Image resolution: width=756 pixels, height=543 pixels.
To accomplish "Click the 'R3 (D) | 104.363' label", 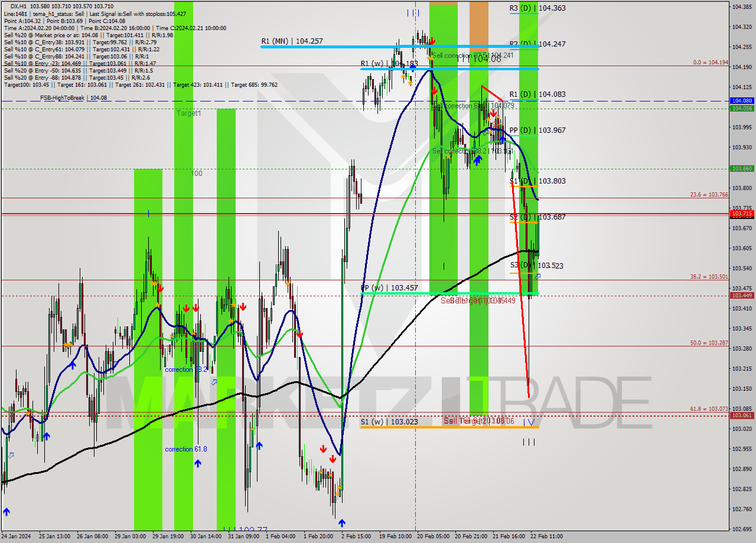I will [x=537, y=8].
